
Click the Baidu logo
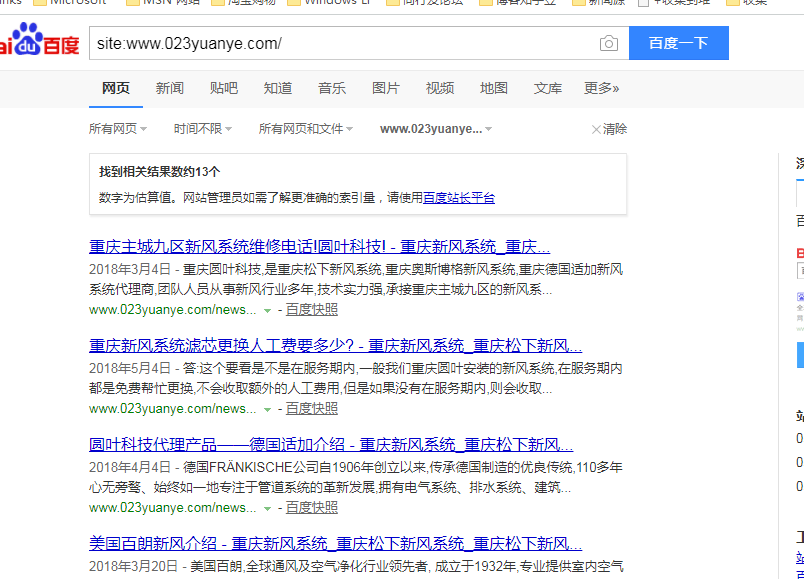pos(39,39)
